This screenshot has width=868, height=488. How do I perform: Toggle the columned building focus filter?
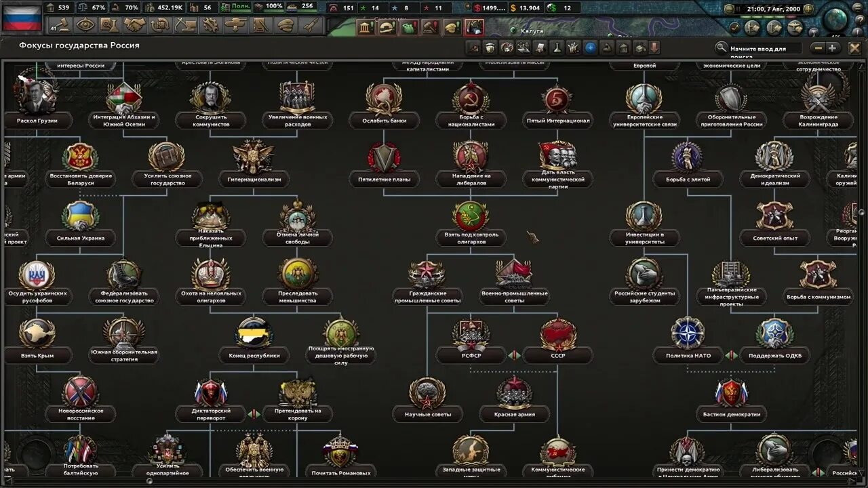pos(623,48)
